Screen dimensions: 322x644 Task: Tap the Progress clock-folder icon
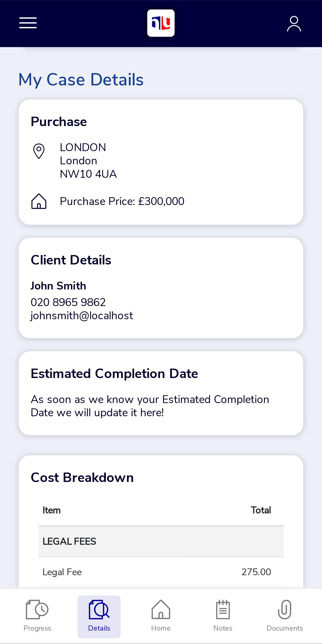click(x=37, y=610)
